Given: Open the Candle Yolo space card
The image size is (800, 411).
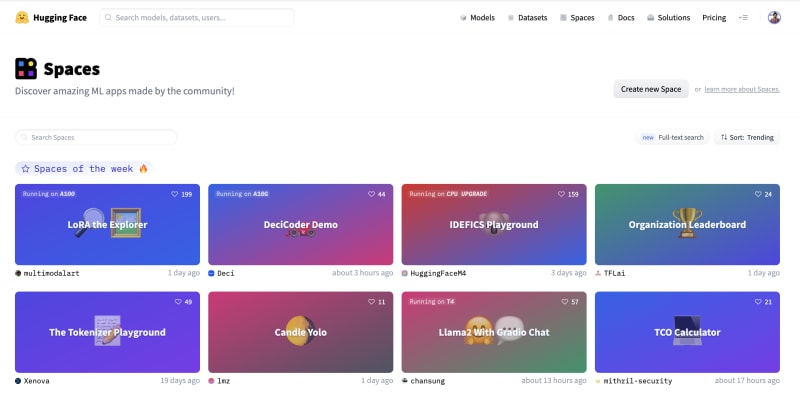Looking at the screenshot, I should (301, 332).
